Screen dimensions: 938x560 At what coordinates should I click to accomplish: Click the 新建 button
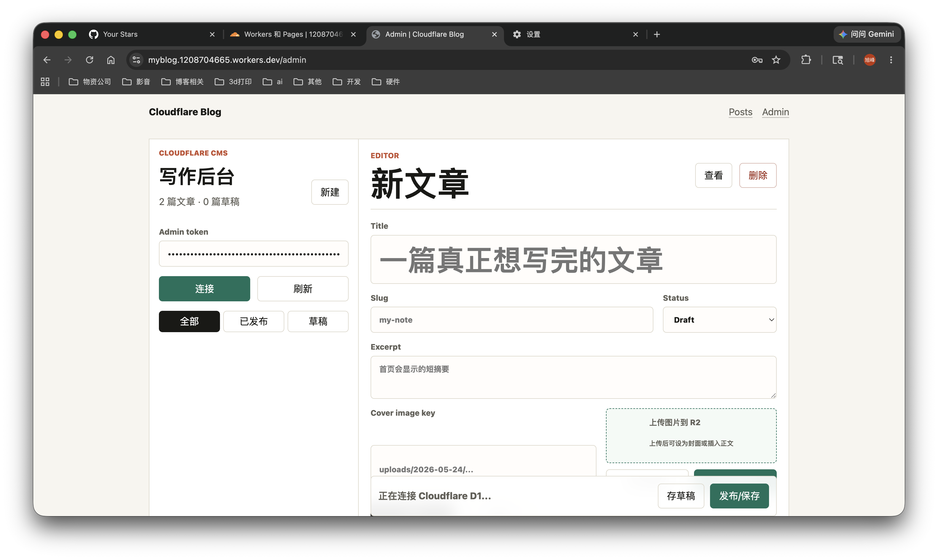pos(330,193)
